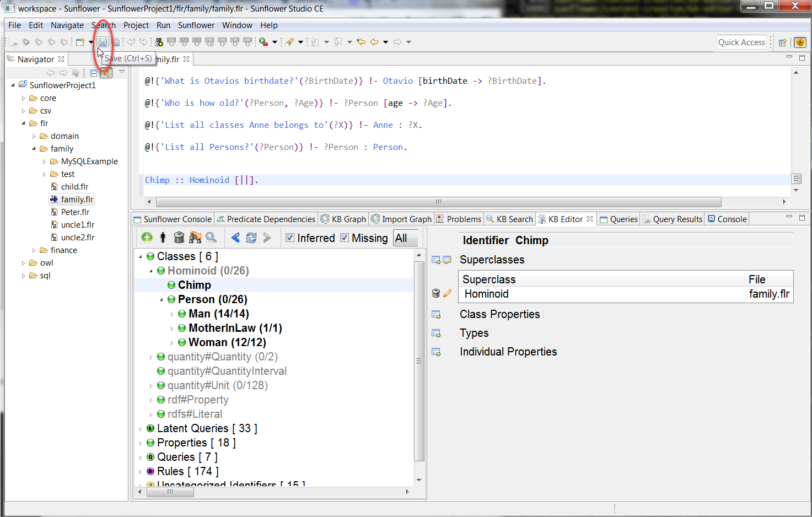Screen dimensions: 812x517
Task: Click the Back yellow arrow toolbar icon
Action: (x=374, y=42)
